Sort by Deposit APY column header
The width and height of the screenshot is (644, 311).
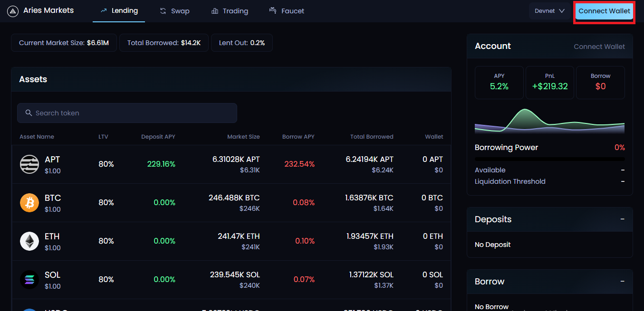point(158,137)
